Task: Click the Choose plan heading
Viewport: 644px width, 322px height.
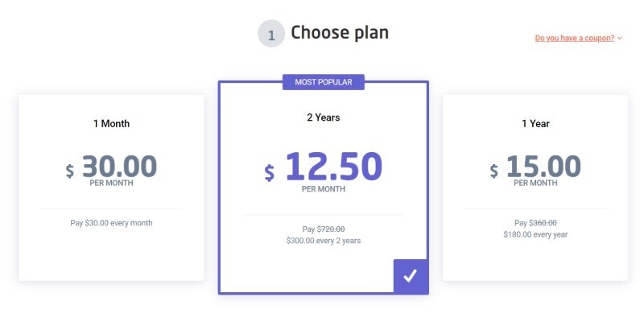Action: coord(339,33)
